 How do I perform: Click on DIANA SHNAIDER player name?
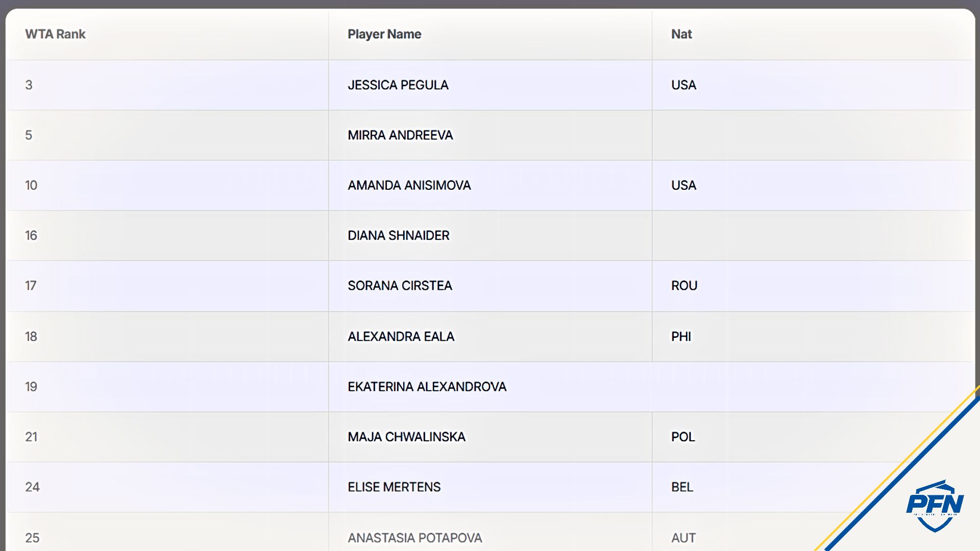pyautogui.click(x=399, y=235)
